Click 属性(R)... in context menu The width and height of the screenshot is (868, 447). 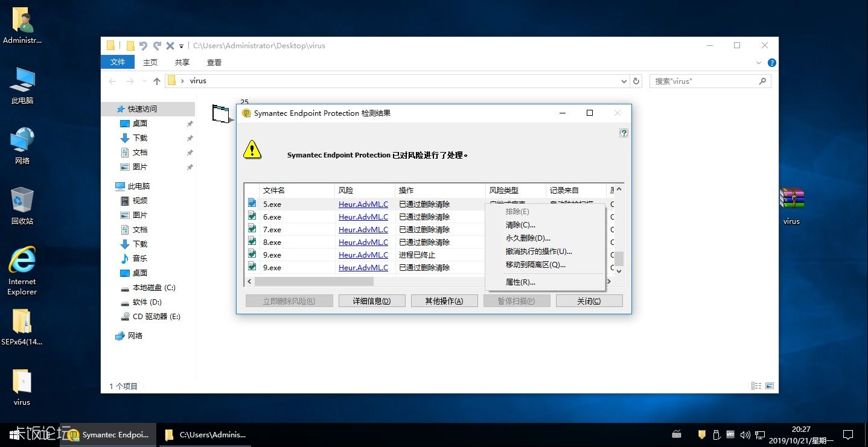click(520, 282)
